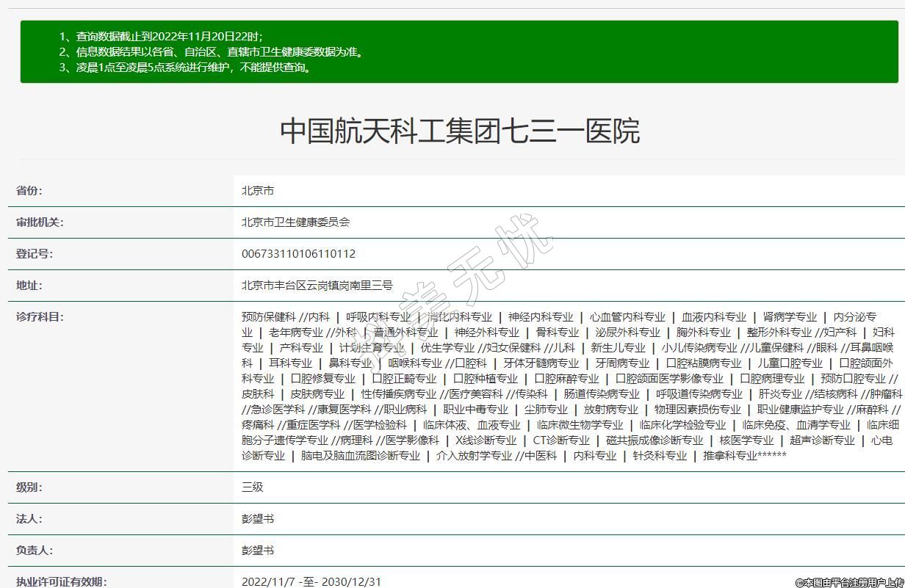Click the license validity dates 2022/11/7 -至- 2030/12/31

coord(311,581)
